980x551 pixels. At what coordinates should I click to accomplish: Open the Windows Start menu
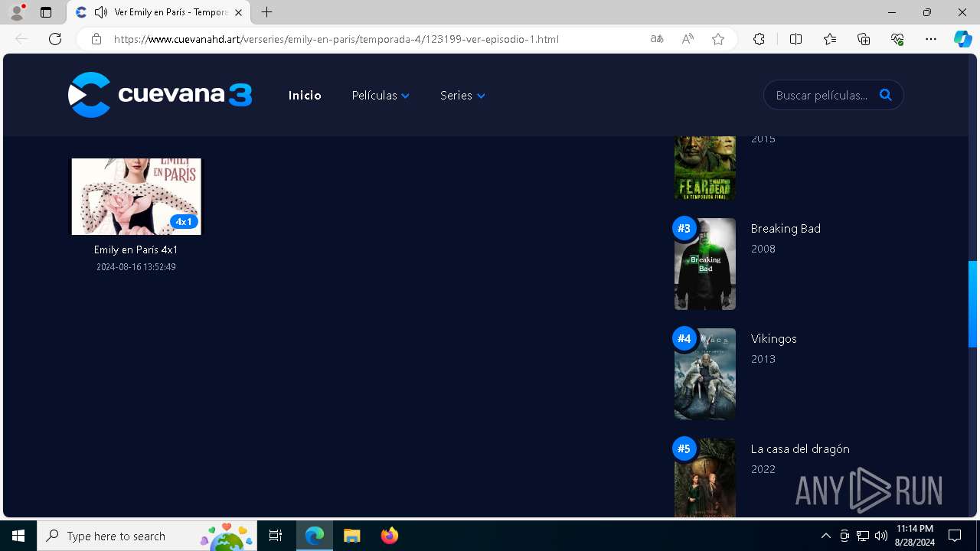point(18,536)
